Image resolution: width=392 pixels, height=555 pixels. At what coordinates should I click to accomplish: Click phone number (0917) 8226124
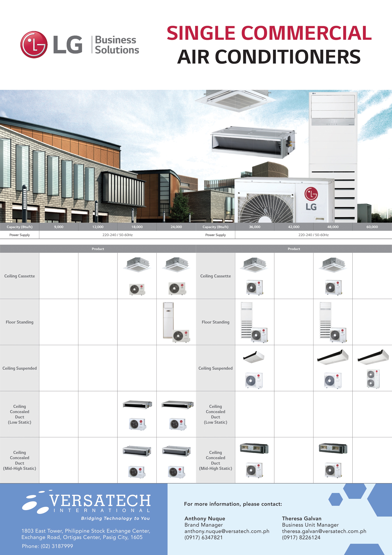301,537
